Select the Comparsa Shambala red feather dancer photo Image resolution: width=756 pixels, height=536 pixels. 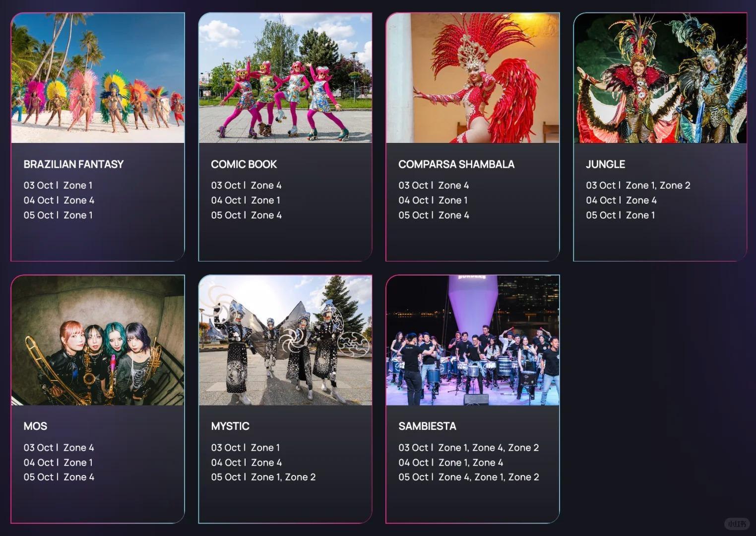pos(473,78)
